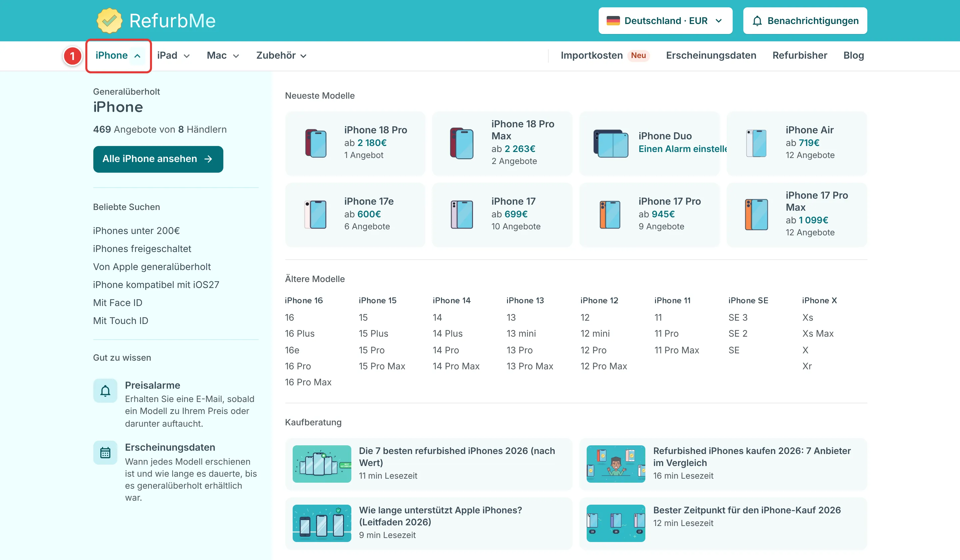The height and width of the screenshot is (560, 960).
Task: Click the Benachrichtigungen button
Action: point(805,21)
